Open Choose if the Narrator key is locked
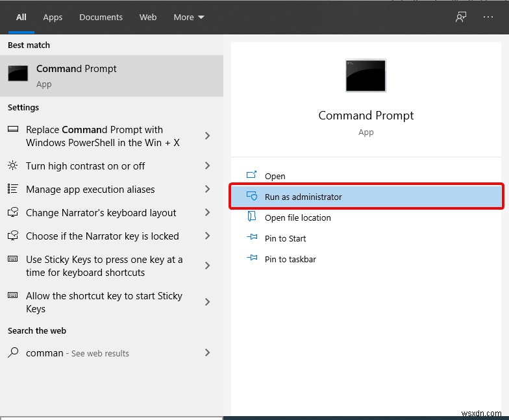The image size is (509, 420). pos(102,236)
